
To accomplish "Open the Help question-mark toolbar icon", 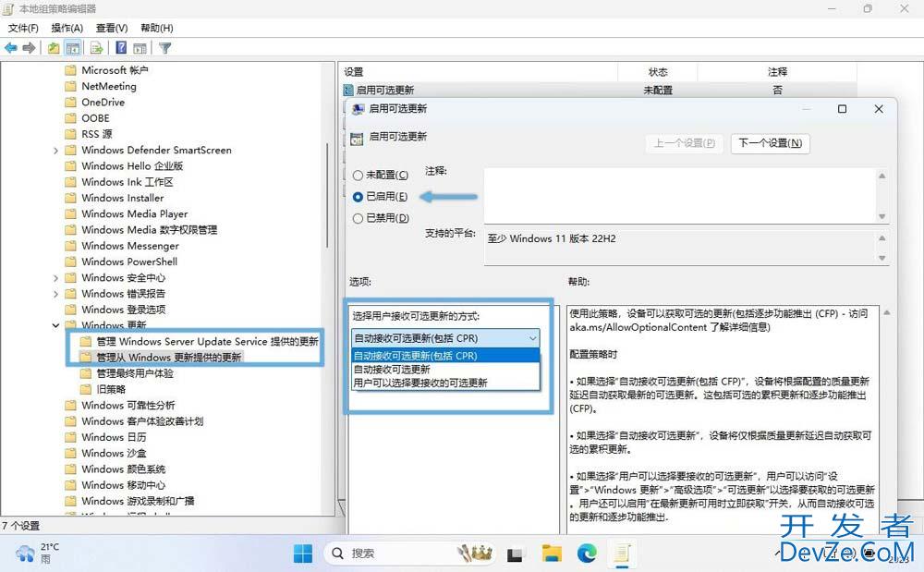I will 121,48.
